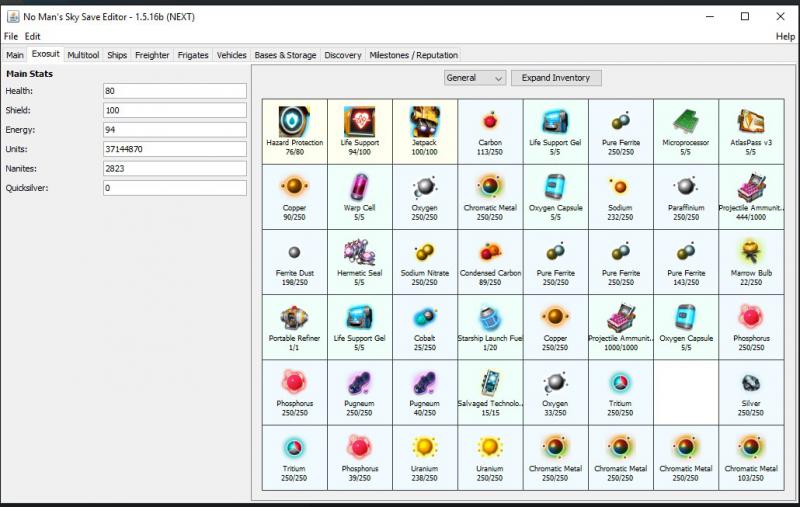Select the Uranium 250/250 slot
Image resolution: width=800 pixels, height=507 pixels.
tap(490, 458)
